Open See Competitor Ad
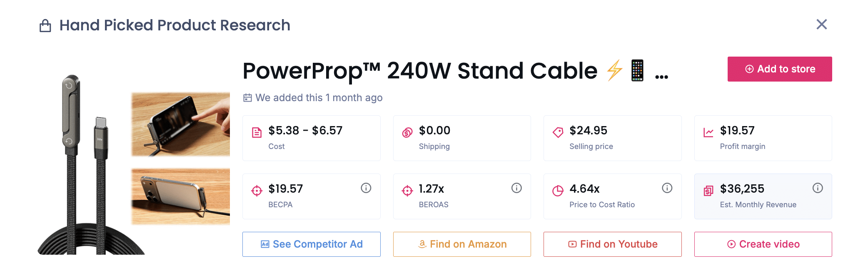The image size is (868, 268). coord(311,244)
